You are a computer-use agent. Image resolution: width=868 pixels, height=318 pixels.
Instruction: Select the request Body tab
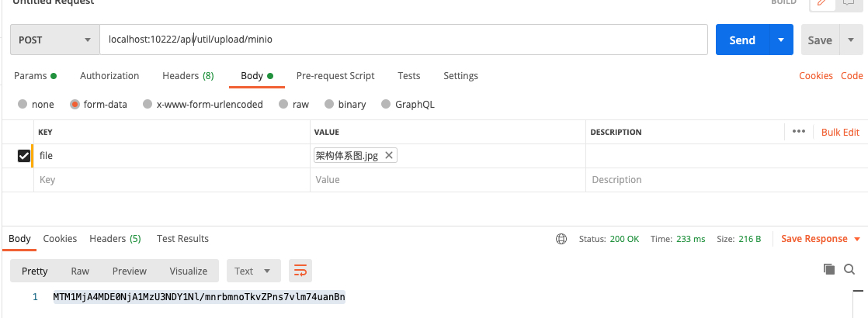pos(257,76)
